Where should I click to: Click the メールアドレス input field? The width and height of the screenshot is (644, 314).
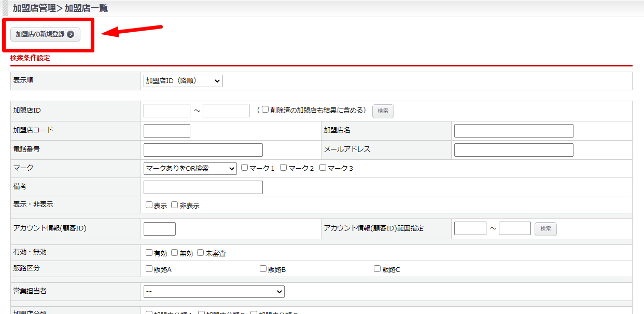[x=513, y=150]
